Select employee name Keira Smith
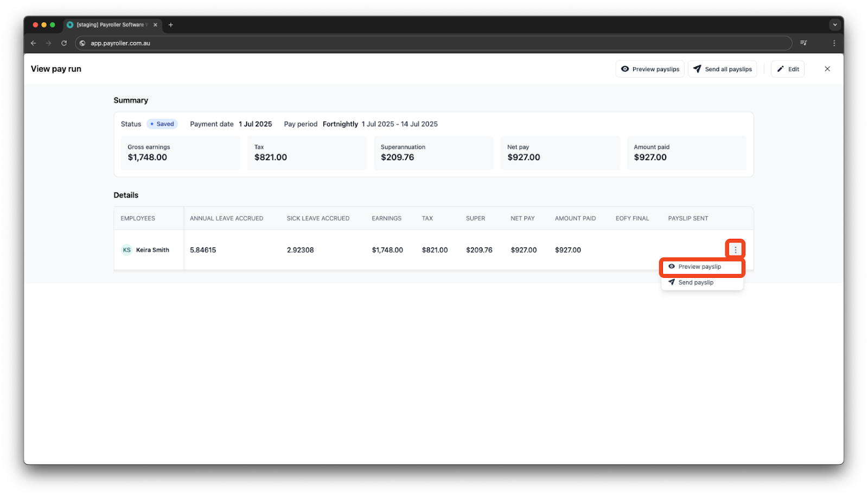 coord(152,250)
